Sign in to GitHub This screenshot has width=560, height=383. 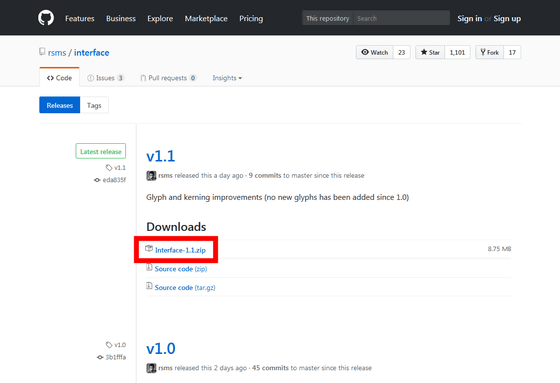470,19
